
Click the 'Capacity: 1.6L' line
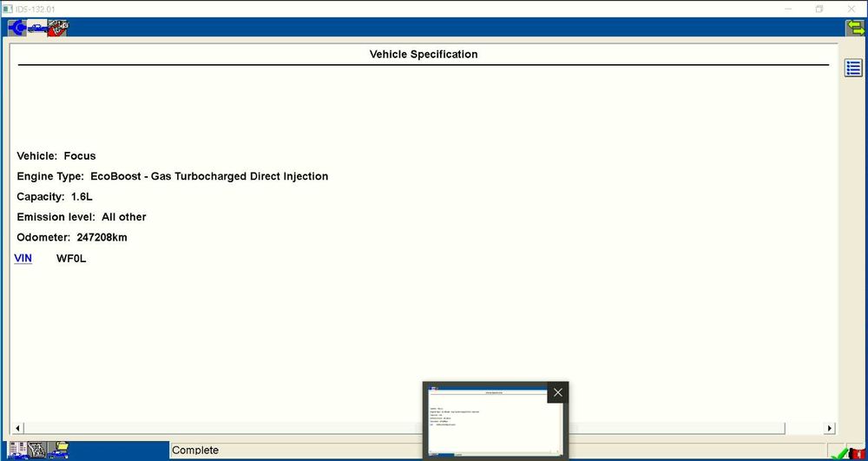click(54, 196)
